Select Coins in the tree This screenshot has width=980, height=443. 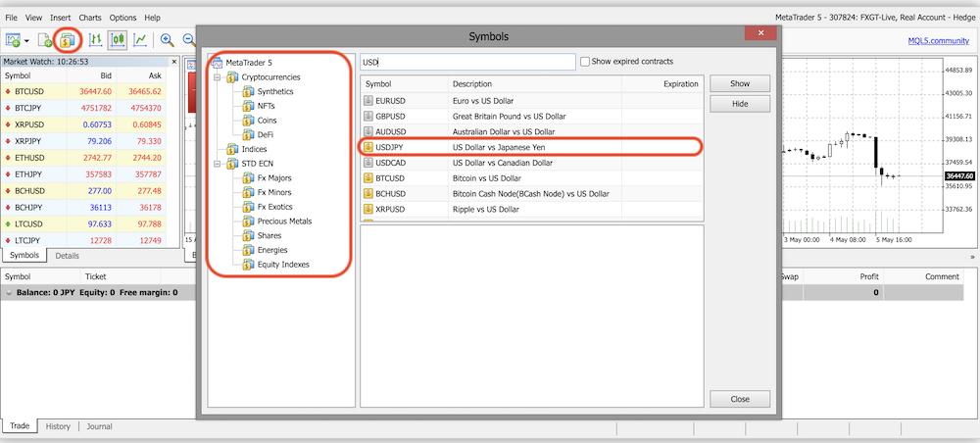click(267, 120)
